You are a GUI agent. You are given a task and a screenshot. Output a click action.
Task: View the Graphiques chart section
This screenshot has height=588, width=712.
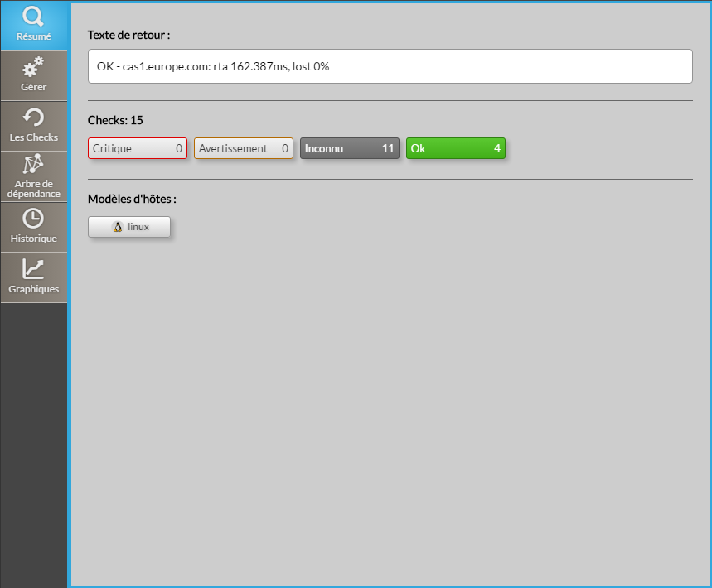pos(34,277)
